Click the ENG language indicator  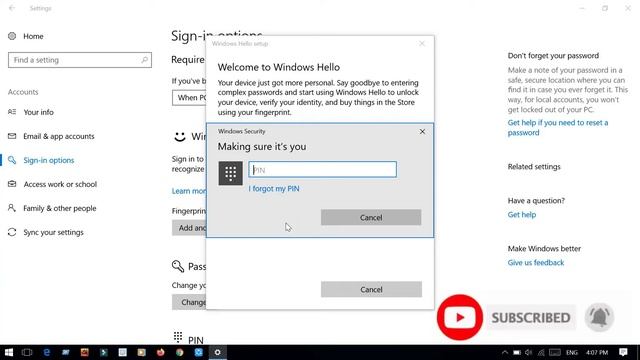point(572,352)
